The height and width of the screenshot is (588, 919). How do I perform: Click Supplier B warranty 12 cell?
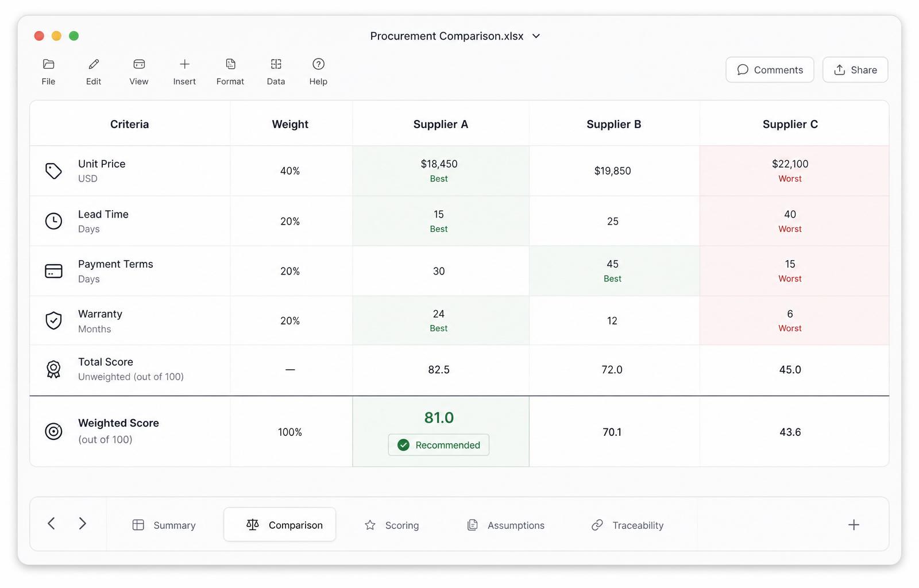(614, 320)
